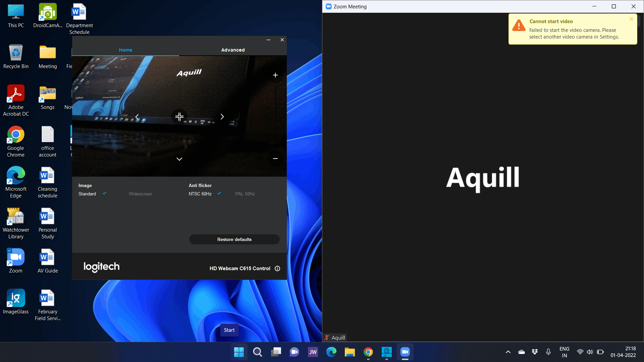This screenshot has width=644, height=362.
Task: Switch to the Advanced tab
Action: (x=233, y=50)
